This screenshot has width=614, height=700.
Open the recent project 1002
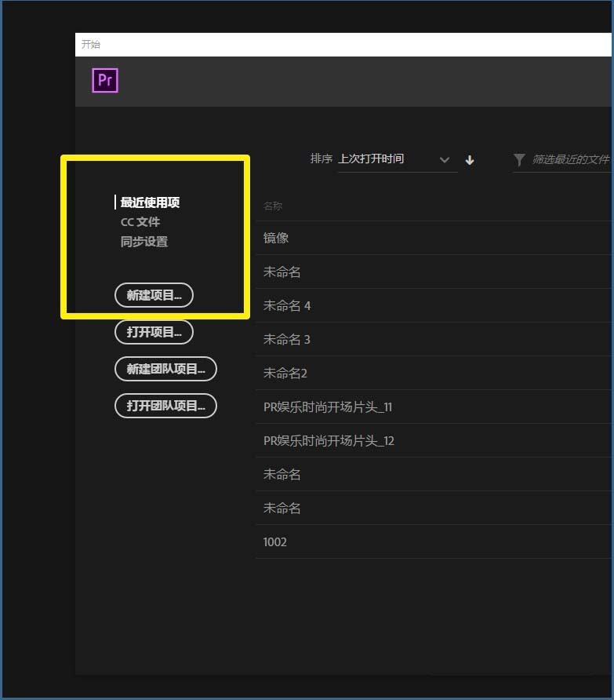[x=434, y=542]
